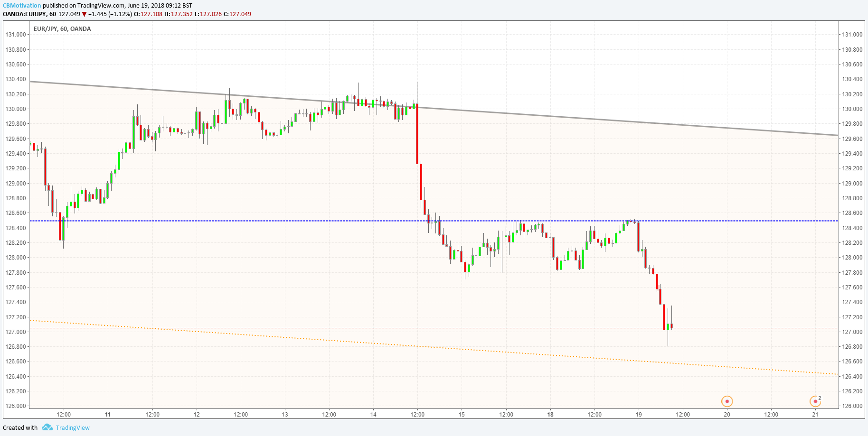Open the CBMotivation author profile link

22,5
